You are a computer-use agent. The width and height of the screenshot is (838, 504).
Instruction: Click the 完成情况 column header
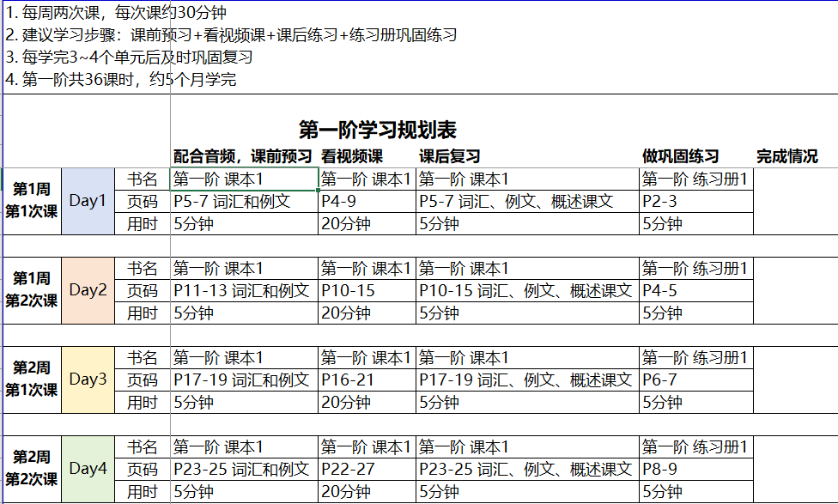pyautogui.click(x=787, y=156)
